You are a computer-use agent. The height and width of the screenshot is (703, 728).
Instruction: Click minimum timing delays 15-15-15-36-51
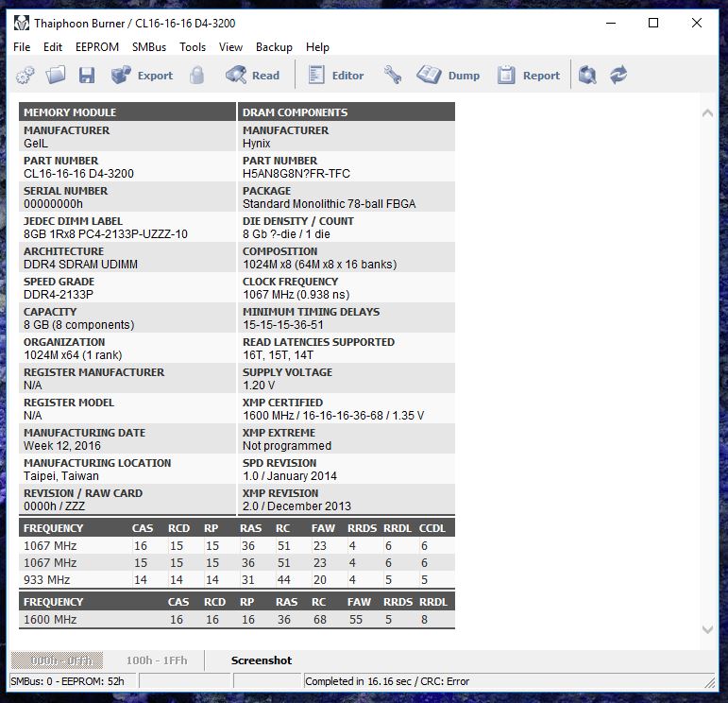pyautogui.click(x=282, y=324)
